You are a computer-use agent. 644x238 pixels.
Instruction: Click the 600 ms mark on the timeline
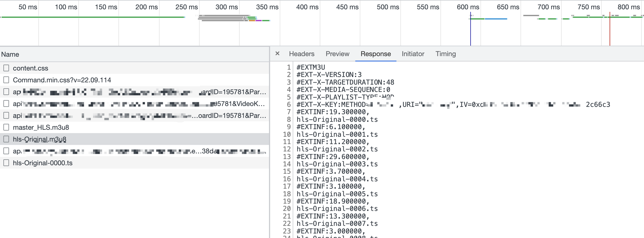pos(468,7)
